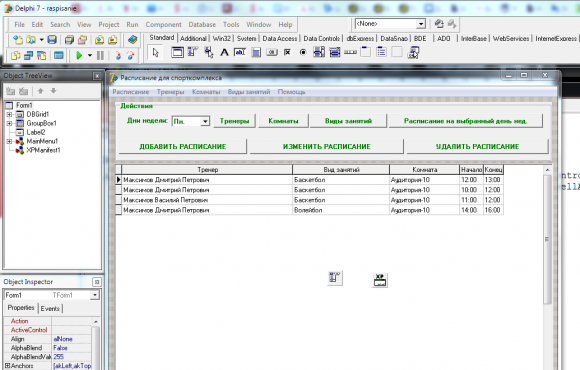Select the arrow pointer tool in palette
This screenshot has width=580, height=370.
point(156,53)
